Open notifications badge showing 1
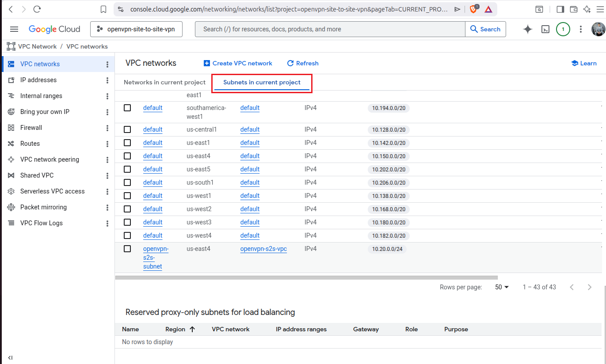606x364 pixels. pyautogui.click(x=563, y=29)
